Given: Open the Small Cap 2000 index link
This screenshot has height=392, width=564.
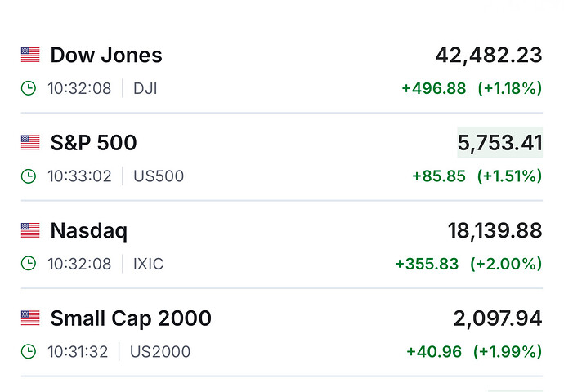Looking at the screenshot, I should click(x=131, y=318).
